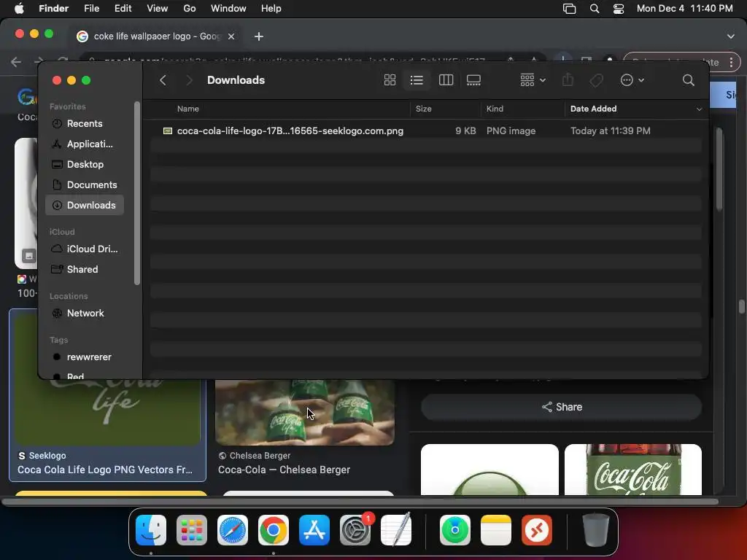Click the PNG file's image icon
This screenshot has width=747, height=560.
tap(168, 131)
